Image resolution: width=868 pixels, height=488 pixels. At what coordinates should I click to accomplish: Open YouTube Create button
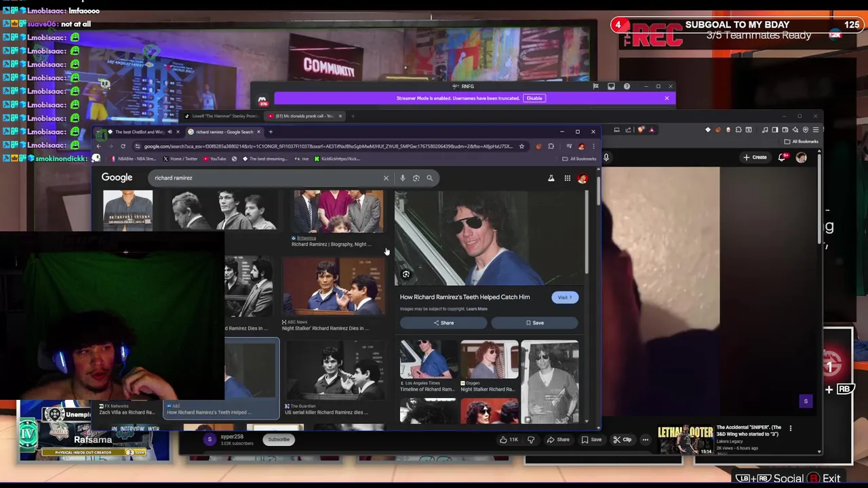[x=755, y=158]
